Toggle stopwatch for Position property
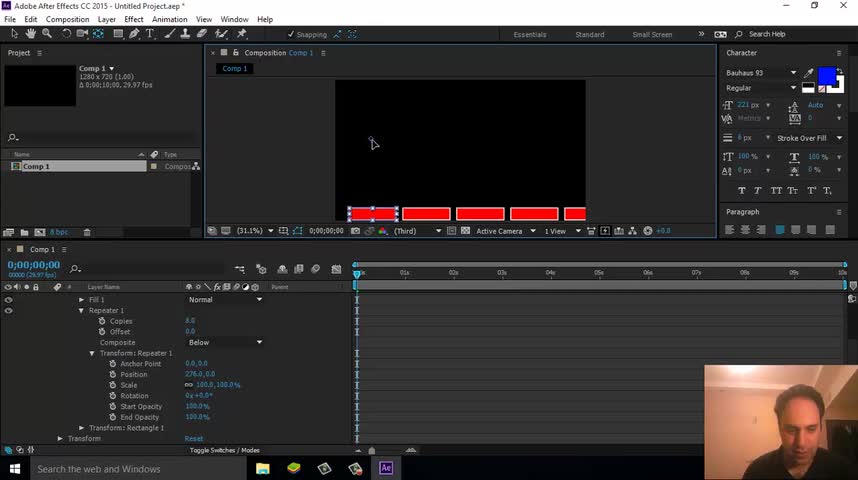This screenshot has height=480, width=858. [x=112, y=374]
